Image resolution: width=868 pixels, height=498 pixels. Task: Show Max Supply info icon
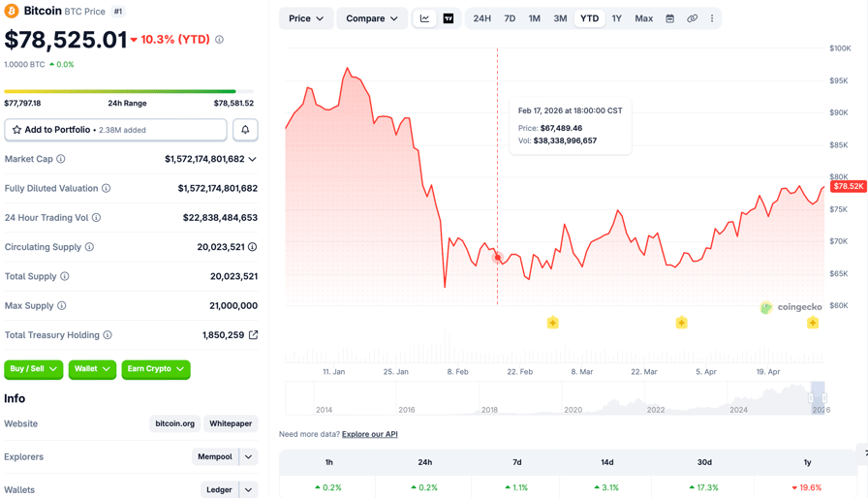pos(61,305)
